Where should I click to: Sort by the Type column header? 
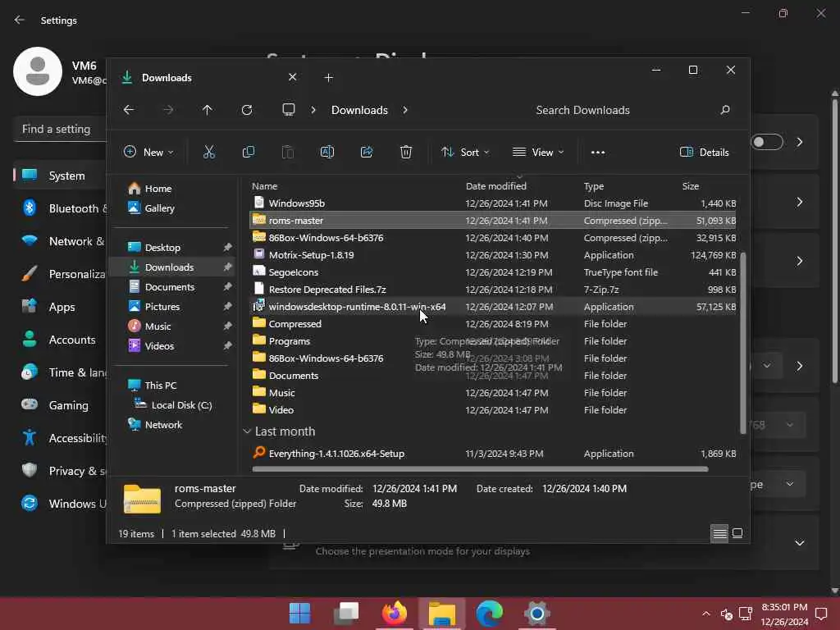tap(594, 186)
